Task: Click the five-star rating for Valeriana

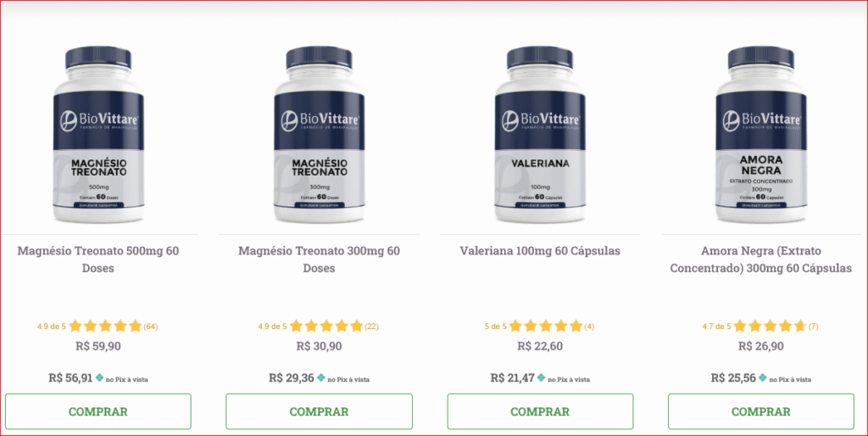Action: (x=546, y=327)
